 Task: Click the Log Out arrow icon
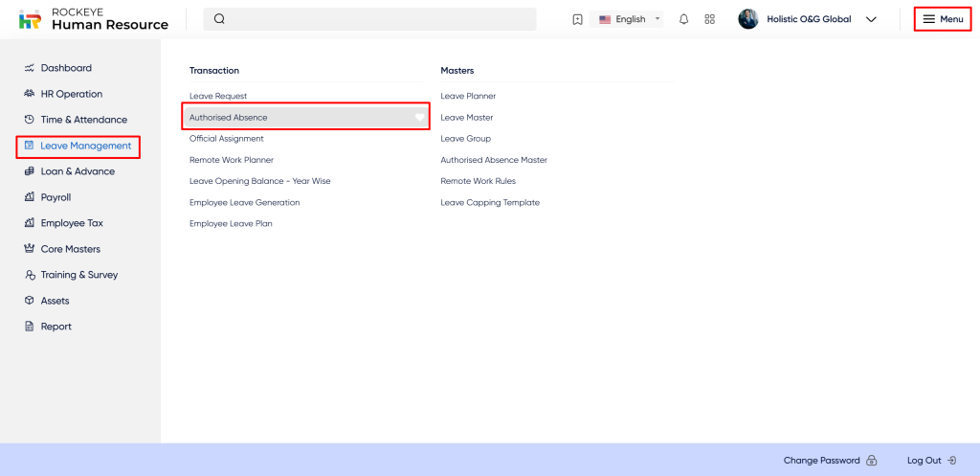pos(950,461)
